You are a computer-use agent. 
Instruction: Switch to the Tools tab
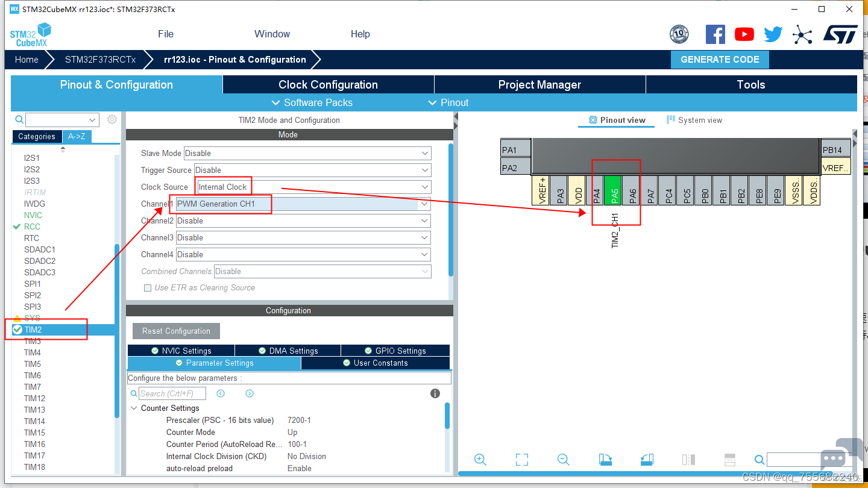pyautogui.click(x=751, y=85)
